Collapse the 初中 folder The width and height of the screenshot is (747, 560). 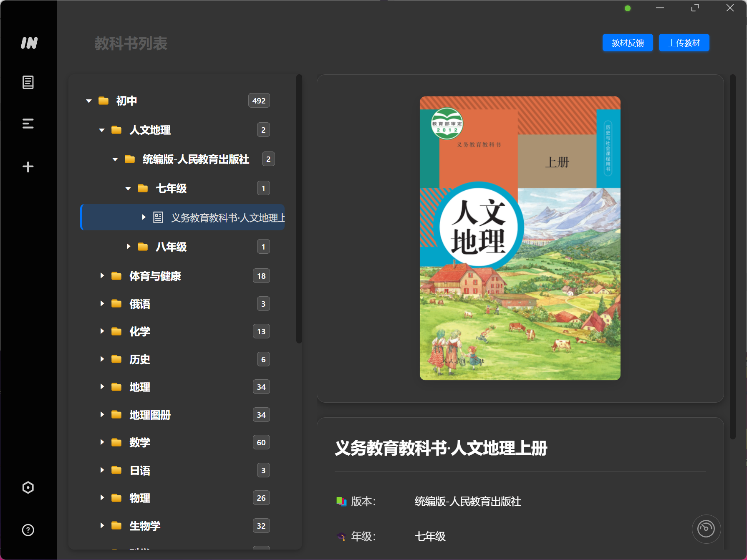[x=89, y=101]
